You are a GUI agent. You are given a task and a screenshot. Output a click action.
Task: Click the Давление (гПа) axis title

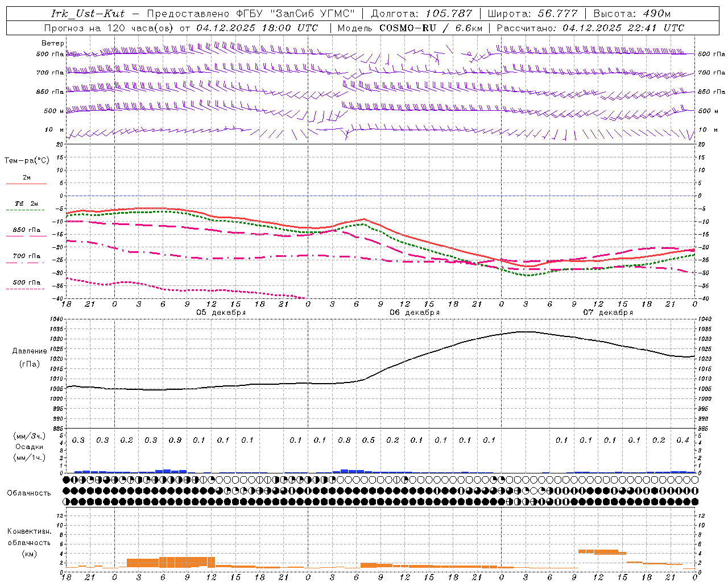(29, 357)
